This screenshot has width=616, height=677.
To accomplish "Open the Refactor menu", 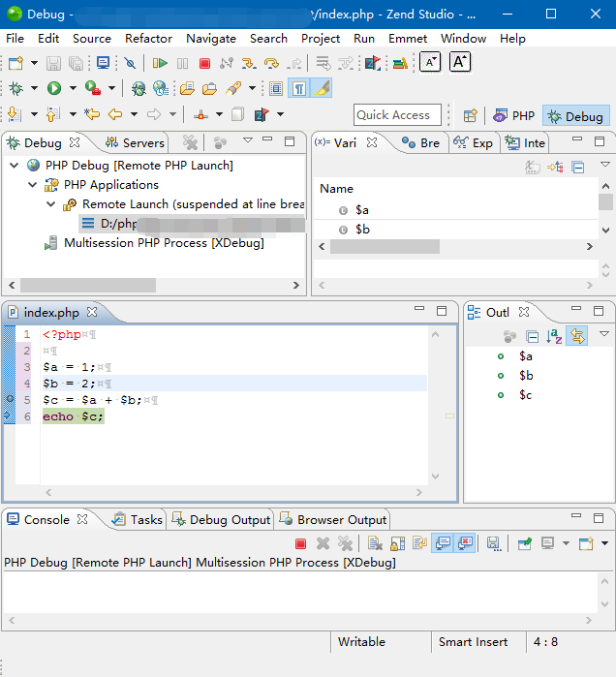I will click(x=148, y=39).
